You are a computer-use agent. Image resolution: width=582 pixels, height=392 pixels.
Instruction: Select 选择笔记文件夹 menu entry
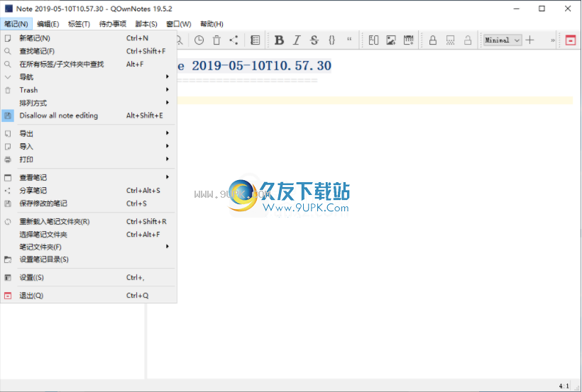tap(89, 235)
